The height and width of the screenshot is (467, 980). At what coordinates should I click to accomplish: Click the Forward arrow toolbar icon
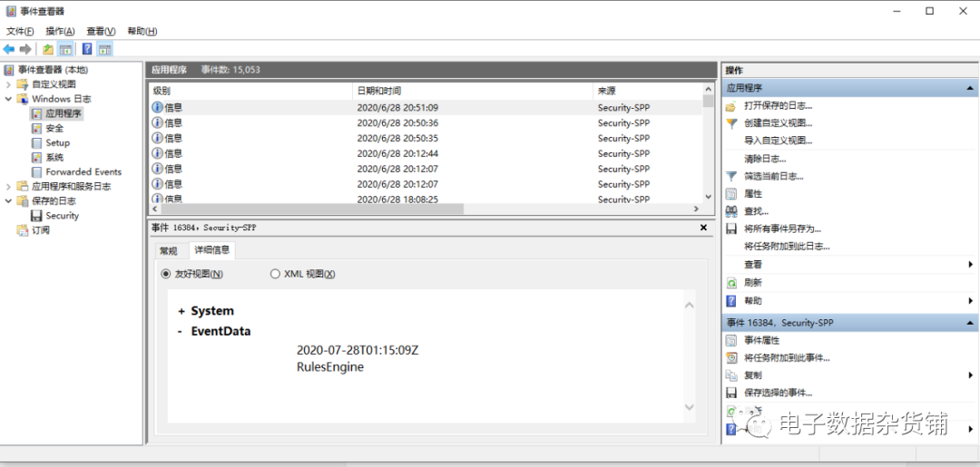click(x=25, y=49)
